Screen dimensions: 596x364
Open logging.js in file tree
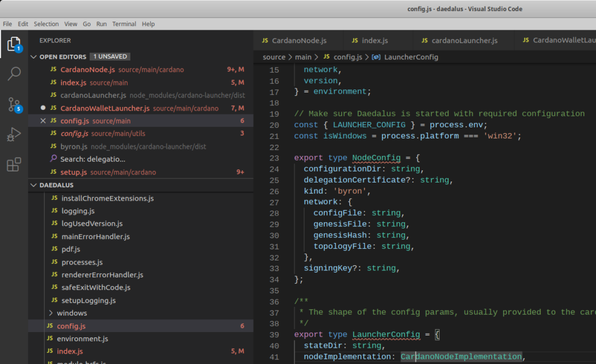141,210
